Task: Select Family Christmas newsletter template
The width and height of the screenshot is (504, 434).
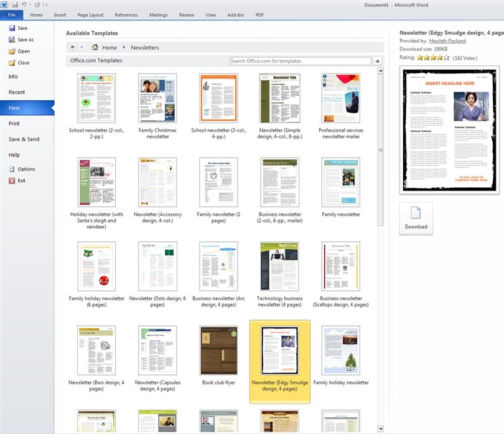Action: [x=157, y=106]
